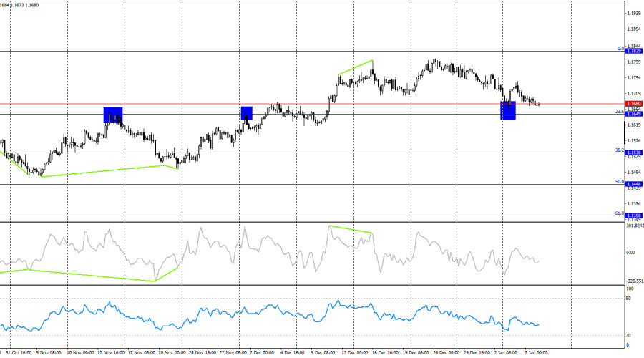This screenshot has height=358, width=644.
Task: Click the red horizontal current price line
Action: coord(215,104)
